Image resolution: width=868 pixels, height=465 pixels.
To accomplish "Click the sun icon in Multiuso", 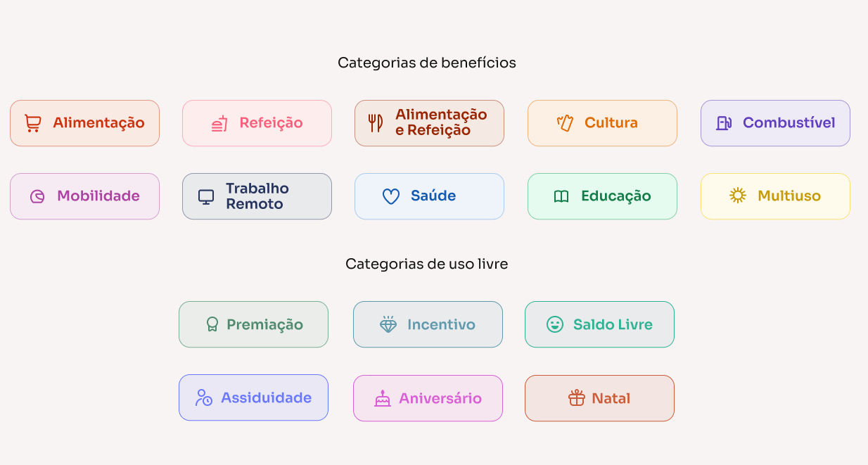I will pos(738,196).
